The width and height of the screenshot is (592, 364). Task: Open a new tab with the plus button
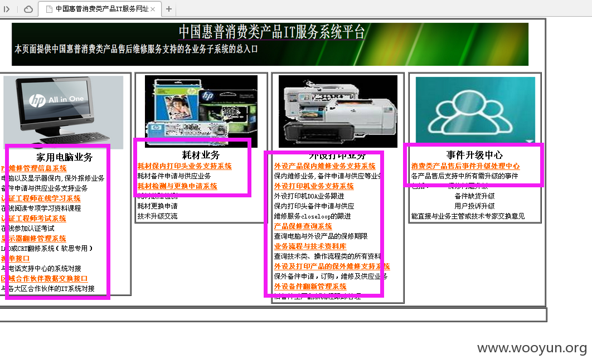click(169, 9)
